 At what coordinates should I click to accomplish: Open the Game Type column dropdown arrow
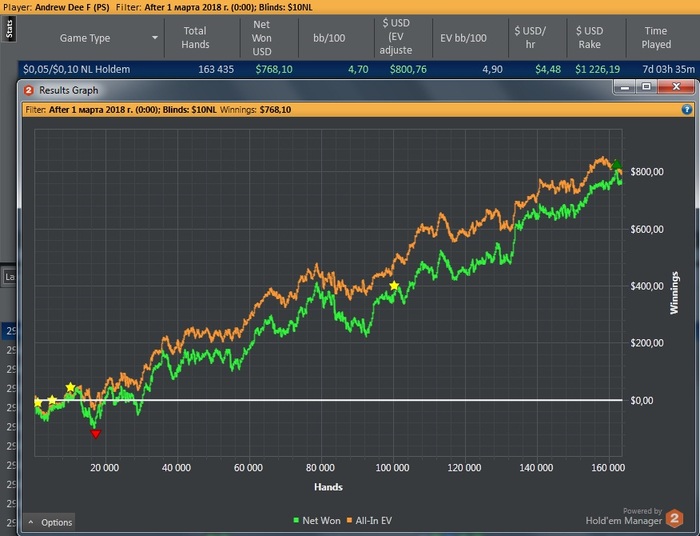coord(154,38)
